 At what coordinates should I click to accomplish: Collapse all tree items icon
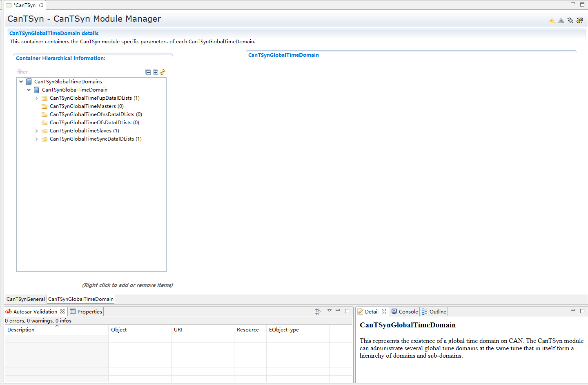point(148,72)
